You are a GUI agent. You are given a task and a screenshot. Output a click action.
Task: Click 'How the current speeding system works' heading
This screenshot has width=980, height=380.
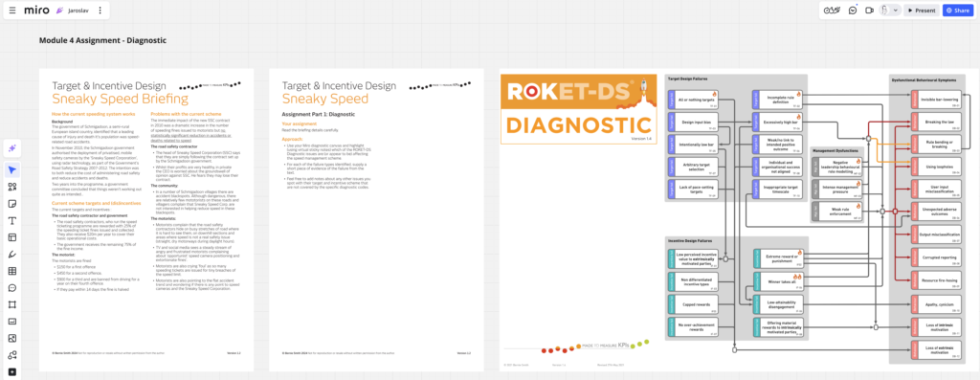pyautogui.click(x=93, y=114)
